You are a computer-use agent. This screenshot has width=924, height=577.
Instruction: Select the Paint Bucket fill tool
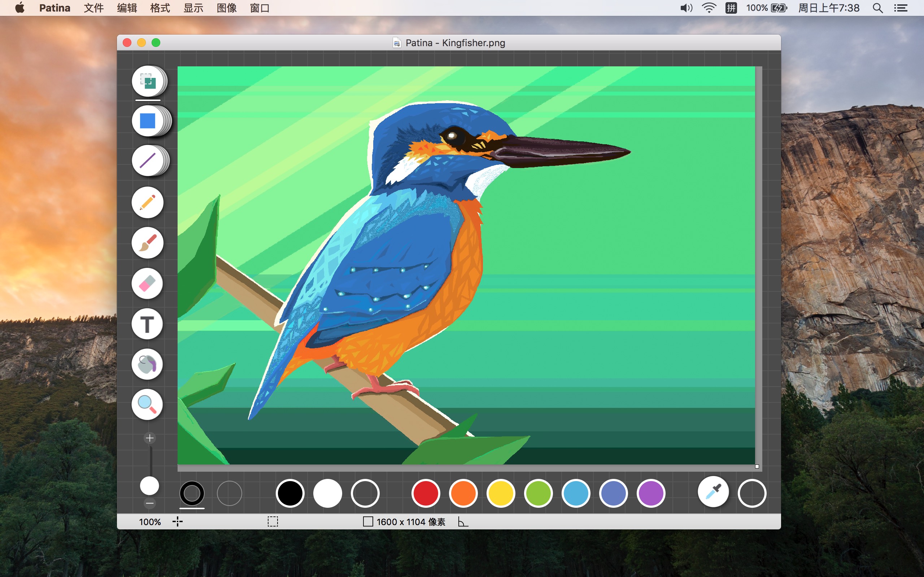[147, 365]
